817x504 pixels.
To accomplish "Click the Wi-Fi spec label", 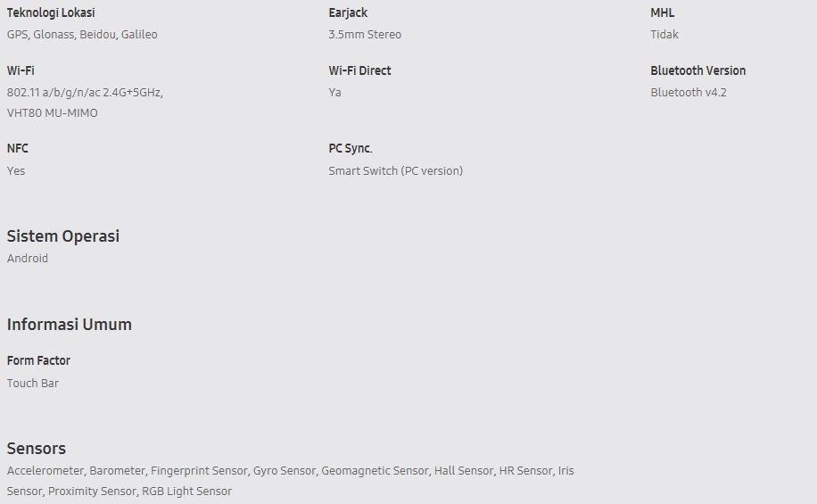I will 21,70.
